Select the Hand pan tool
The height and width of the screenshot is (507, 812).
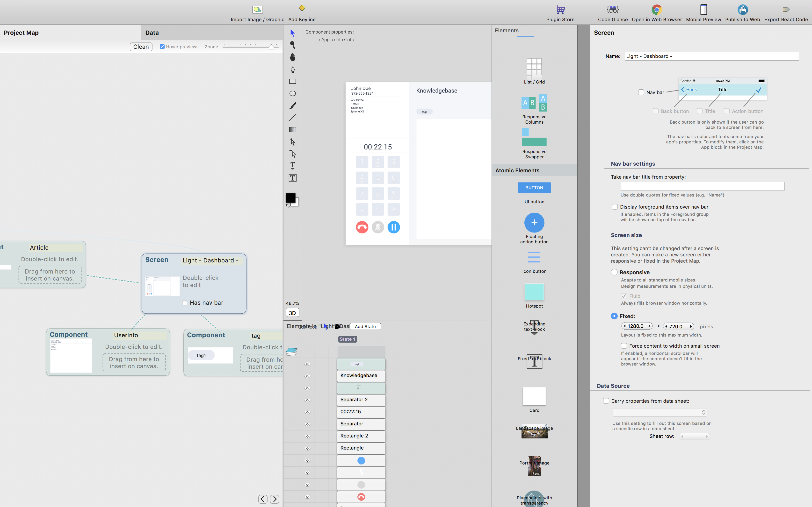293,57
